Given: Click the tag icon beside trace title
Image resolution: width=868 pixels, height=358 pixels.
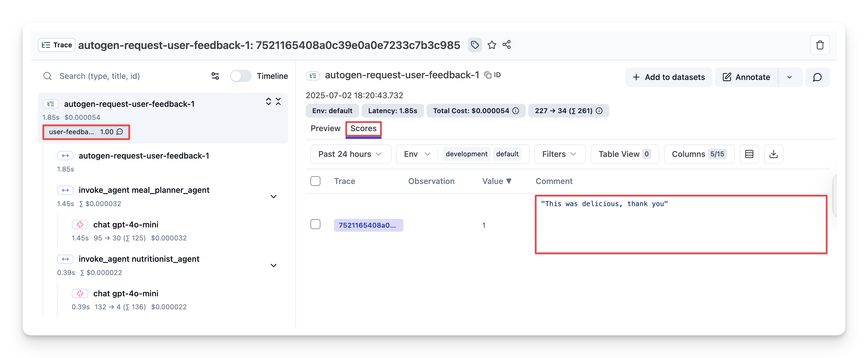Looking at the screenshot, I should point(474,45).
